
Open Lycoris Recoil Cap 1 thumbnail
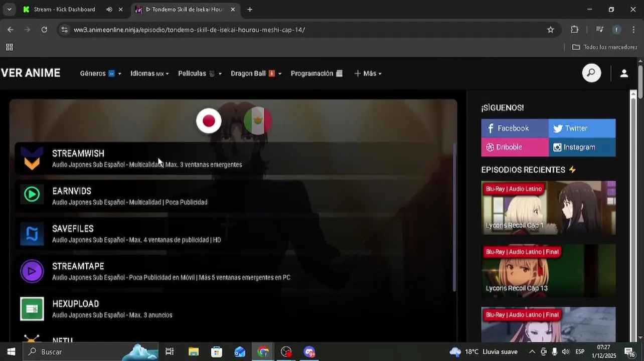coord(548,208)
